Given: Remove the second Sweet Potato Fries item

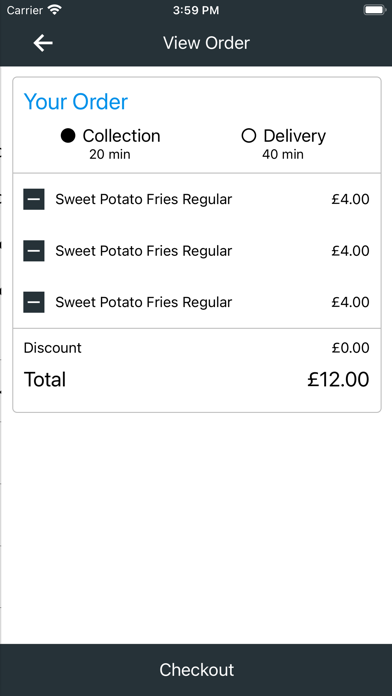Looking at the screenshot, I should click(34, 251).
